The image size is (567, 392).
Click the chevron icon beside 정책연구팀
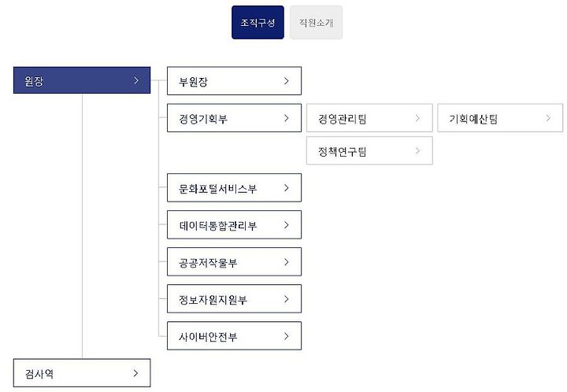coord(417,150)
